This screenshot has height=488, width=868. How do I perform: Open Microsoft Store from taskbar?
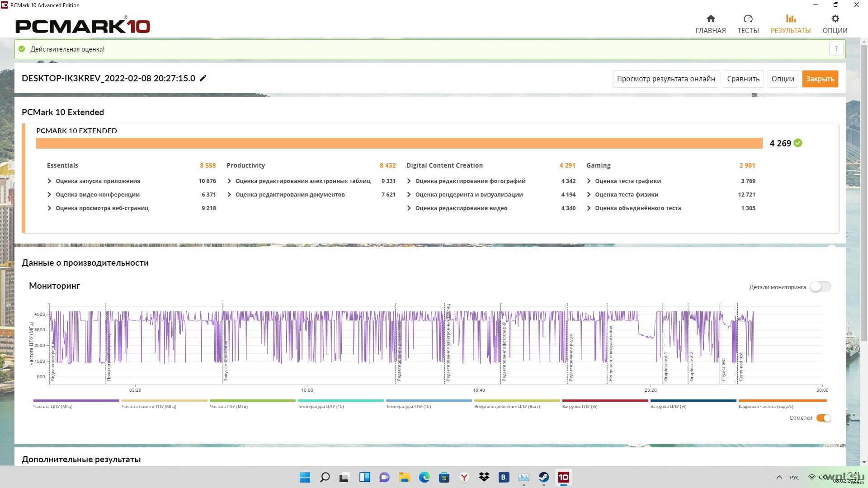click(444, 477)
